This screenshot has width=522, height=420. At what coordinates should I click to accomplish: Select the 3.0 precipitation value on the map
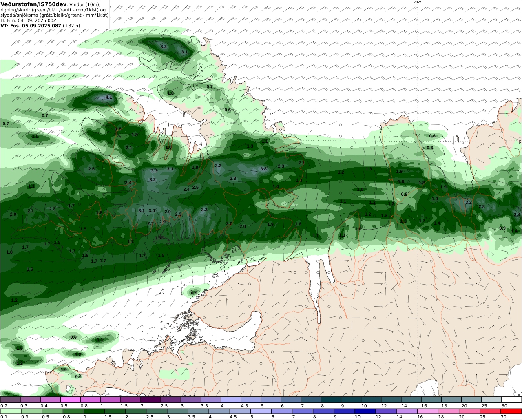tap(152, 210)
